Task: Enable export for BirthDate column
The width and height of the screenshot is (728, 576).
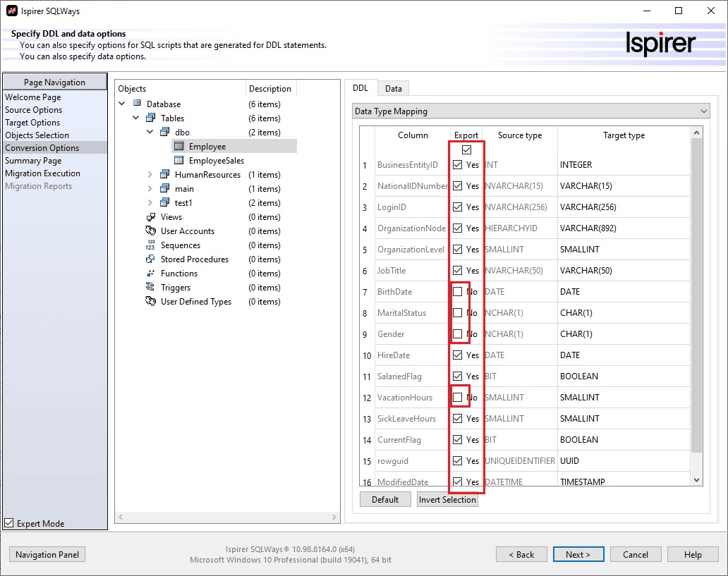Action: click(x=458, y=292)
